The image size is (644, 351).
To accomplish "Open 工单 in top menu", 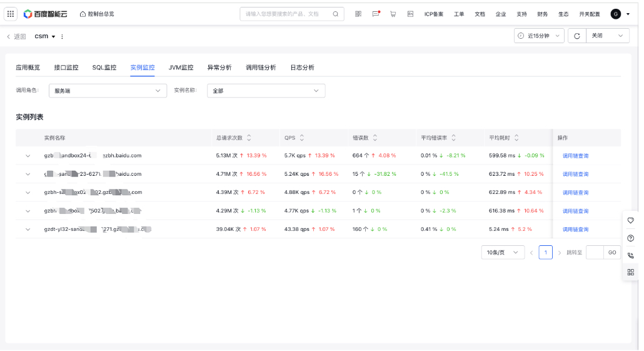I will (459, 14).
